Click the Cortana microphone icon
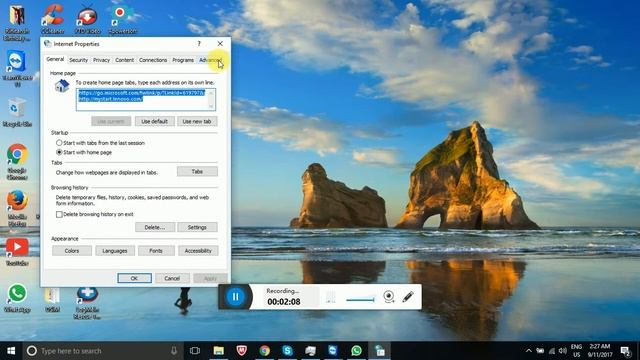640x360 pixels. tap(174, 351)
